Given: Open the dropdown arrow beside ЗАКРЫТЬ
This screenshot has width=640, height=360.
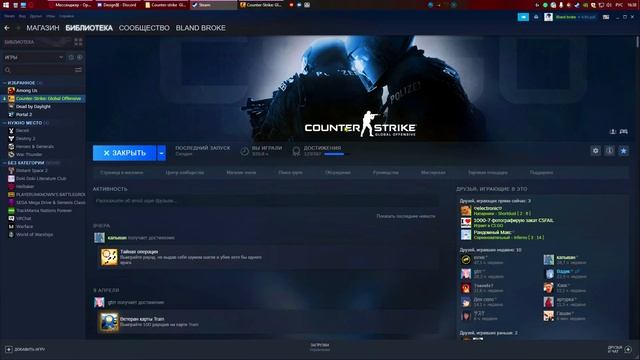Looking at the screenshot, I should [162, 153].
